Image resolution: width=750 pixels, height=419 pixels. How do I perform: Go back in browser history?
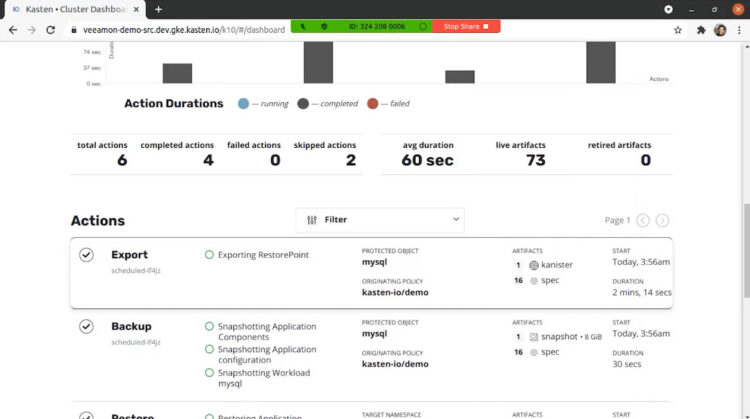click(13, 30)
